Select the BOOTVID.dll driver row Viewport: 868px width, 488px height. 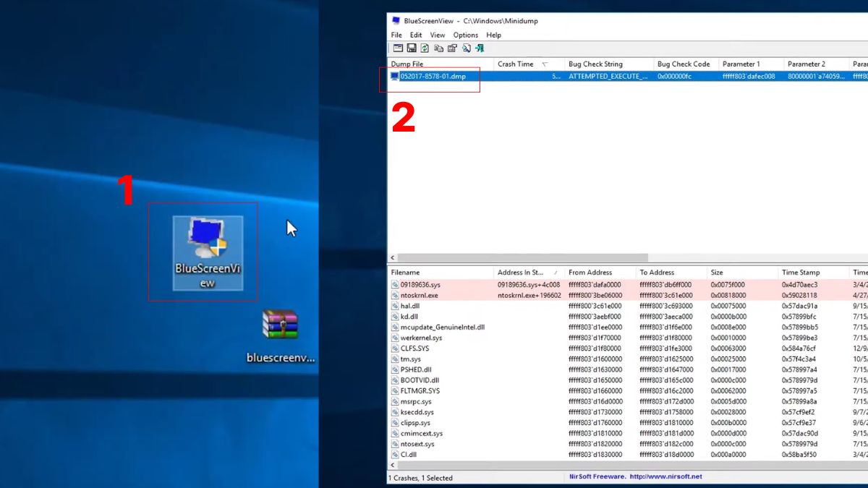coord(628,380)
